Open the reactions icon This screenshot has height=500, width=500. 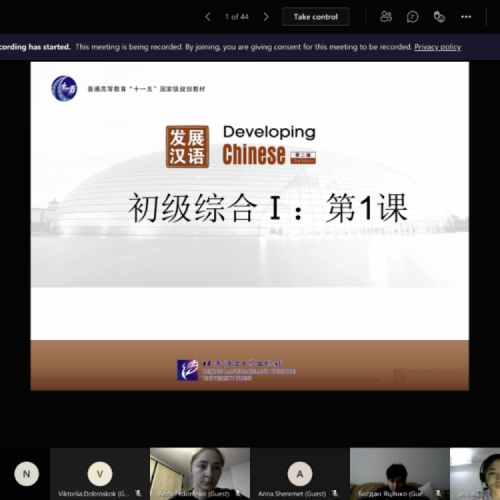439,17
